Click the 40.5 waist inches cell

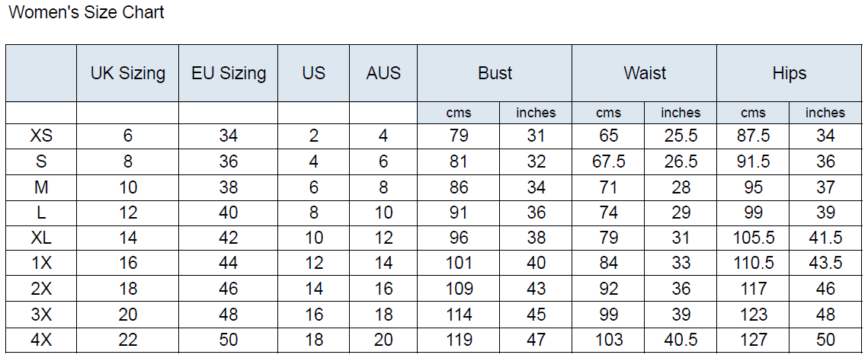pos(681,339)
